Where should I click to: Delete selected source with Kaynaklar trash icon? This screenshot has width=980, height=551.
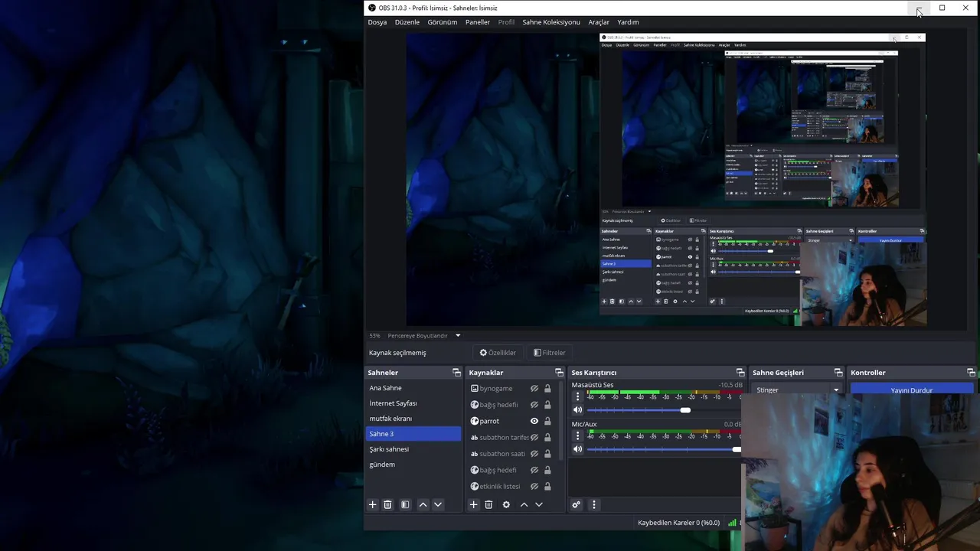[488, 504]
